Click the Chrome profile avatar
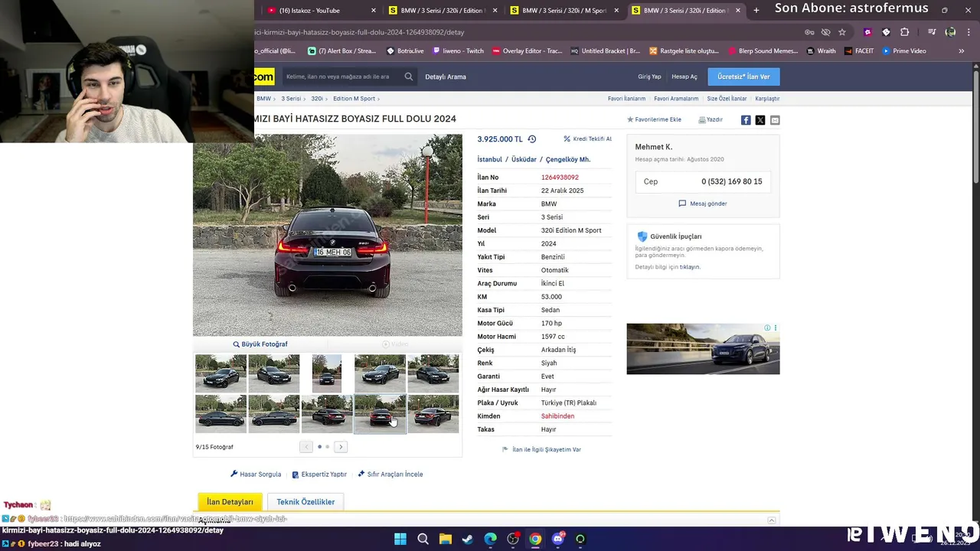Image resolution: width=980 pixels, height=551 pixels. 950,32
